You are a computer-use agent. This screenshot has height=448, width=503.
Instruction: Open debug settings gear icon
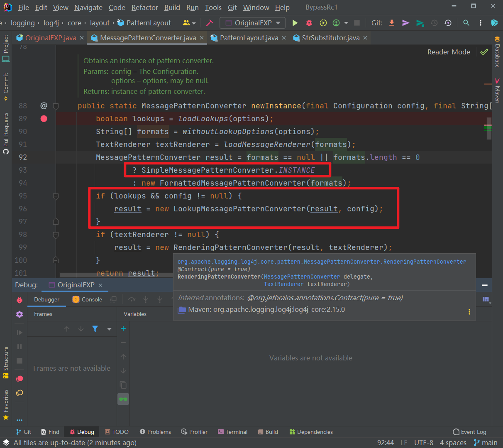point(20,314)
